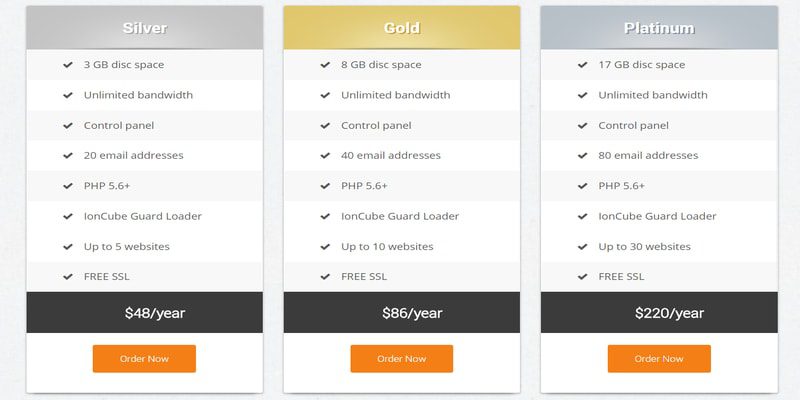Click the $48/year price bar
The height and width of the screenshot is (400, 800).
coord(144,312)
